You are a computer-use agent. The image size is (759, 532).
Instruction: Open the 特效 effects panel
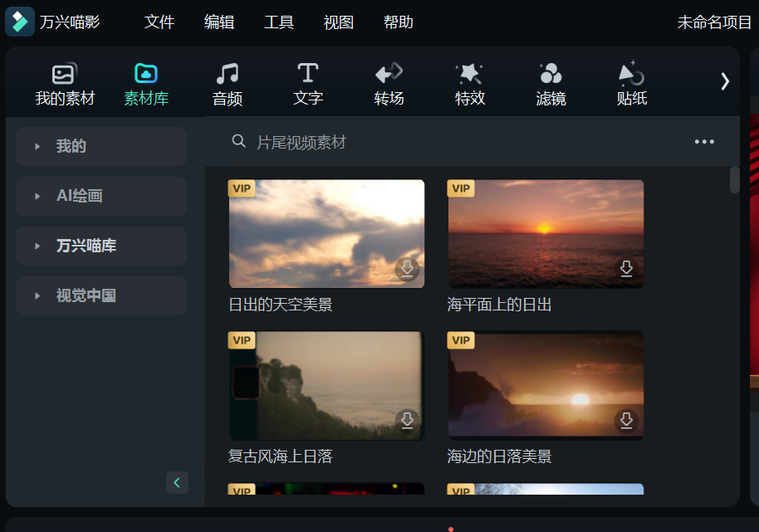[x=469, y=83]
